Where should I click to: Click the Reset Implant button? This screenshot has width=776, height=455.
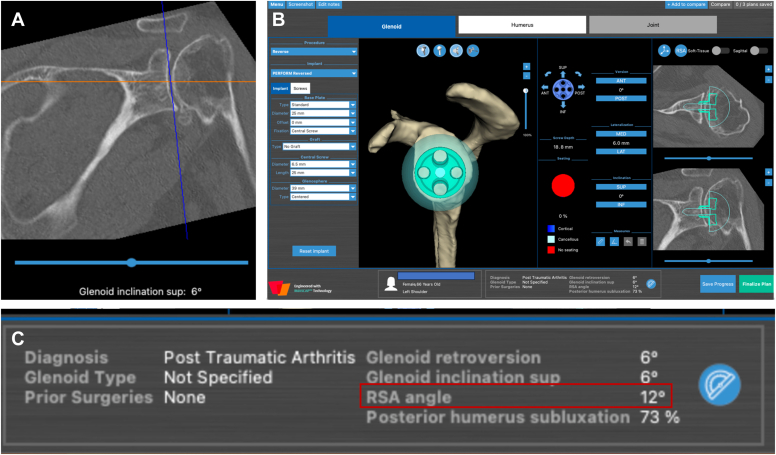313,250
